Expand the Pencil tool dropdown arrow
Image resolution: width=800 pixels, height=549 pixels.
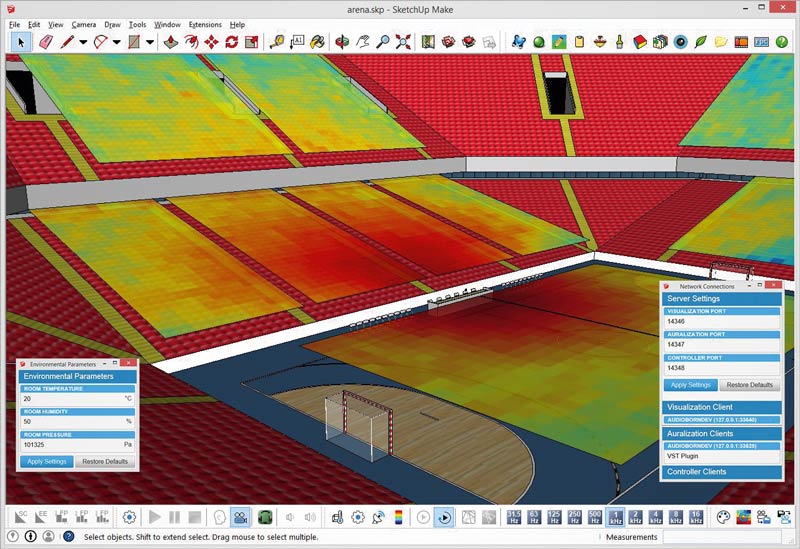(83, 42)
